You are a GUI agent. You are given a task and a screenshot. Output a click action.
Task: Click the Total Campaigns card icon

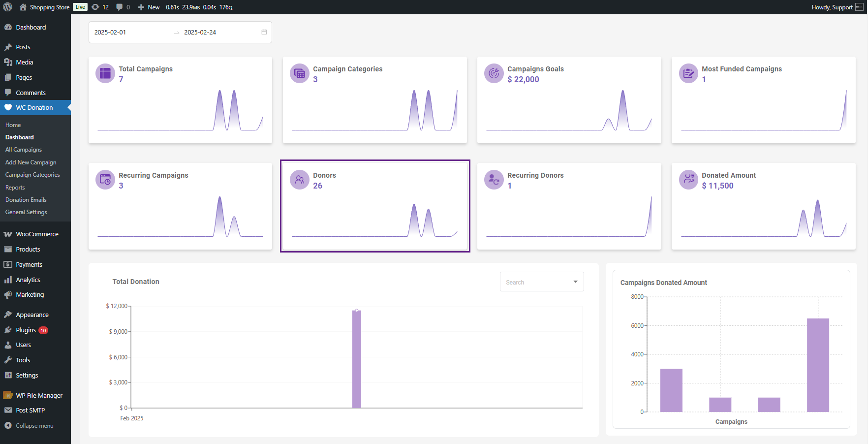(105, 74)
